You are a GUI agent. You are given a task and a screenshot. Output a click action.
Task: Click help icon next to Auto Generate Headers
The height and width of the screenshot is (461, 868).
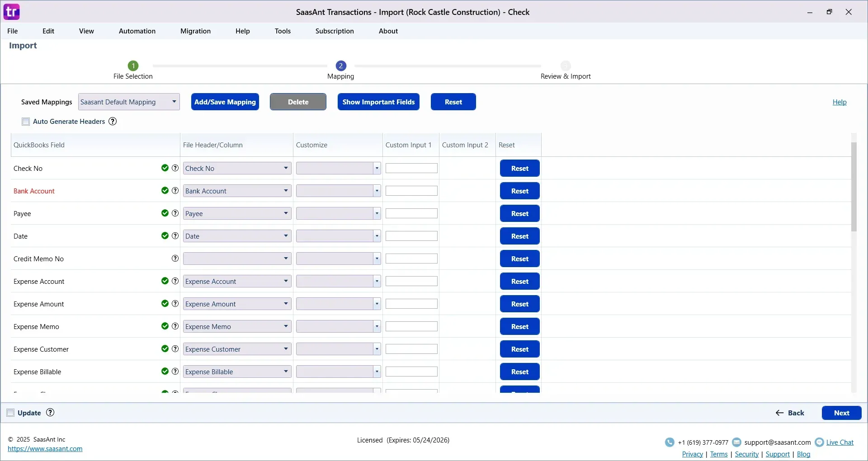click(113, 121)
